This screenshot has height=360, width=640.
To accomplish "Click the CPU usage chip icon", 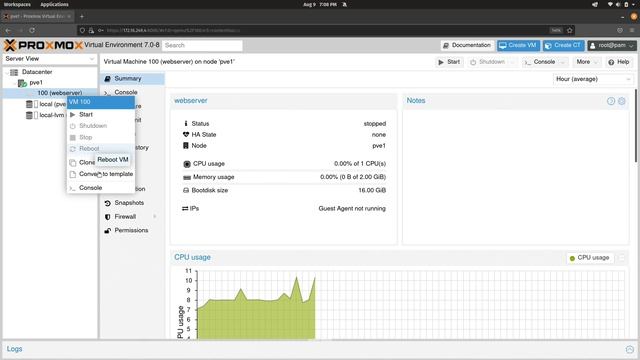I will point(187,164).
